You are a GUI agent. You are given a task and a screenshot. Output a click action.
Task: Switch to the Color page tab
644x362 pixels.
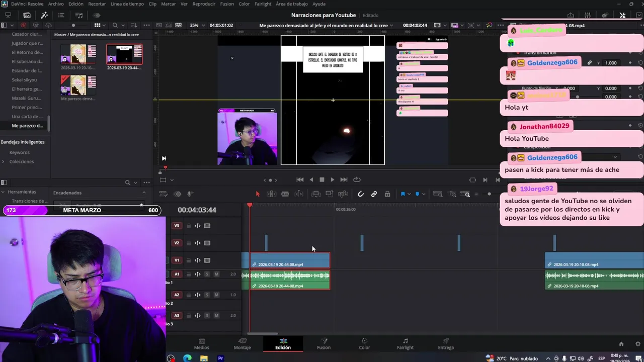(364, 344)
